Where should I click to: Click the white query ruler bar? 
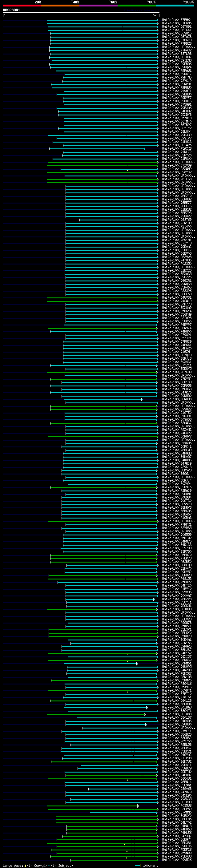pyautogui.click(x=81, y=12)
